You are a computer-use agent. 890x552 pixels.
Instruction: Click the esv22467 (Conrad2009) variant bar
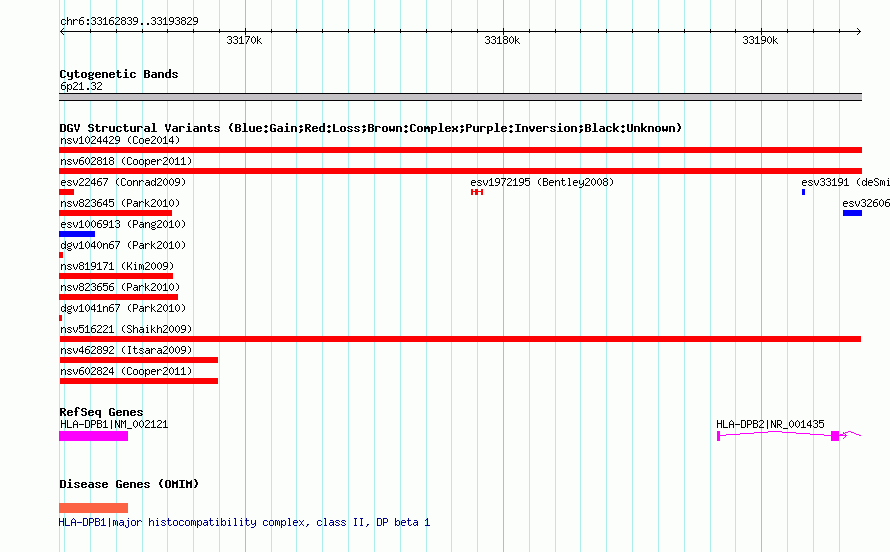point(66,192)
